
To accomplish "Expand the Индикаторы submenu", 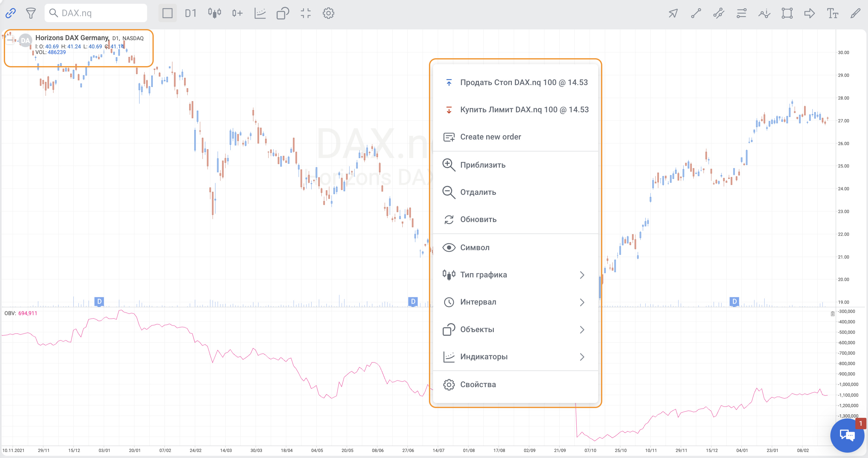I will pyautogui.click(x=515, y=356).
